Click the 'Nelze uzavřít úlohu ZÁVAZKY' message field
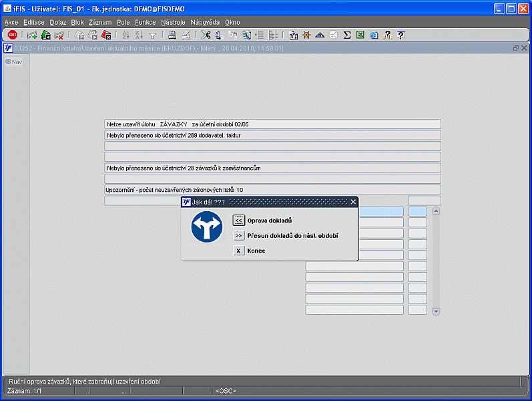 tap(273, 124)
